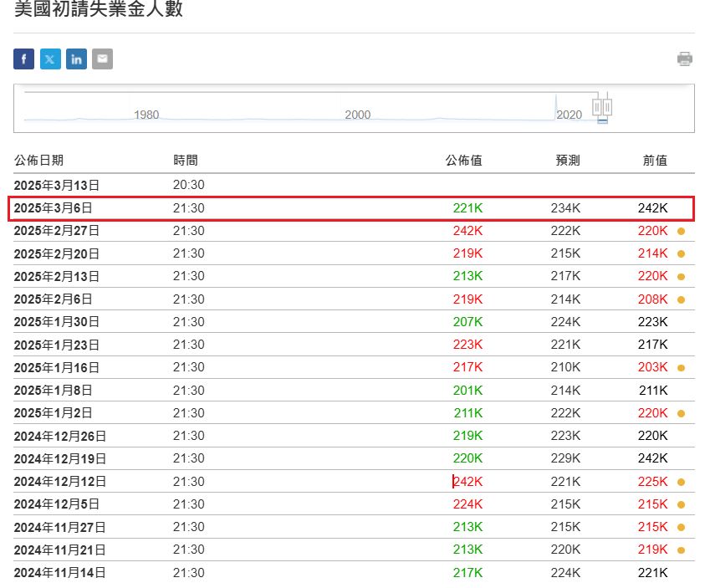705x588 pixels.
Task: Click the yellow dot in 2025年1月16日 row
Action: tap(682, 367)
